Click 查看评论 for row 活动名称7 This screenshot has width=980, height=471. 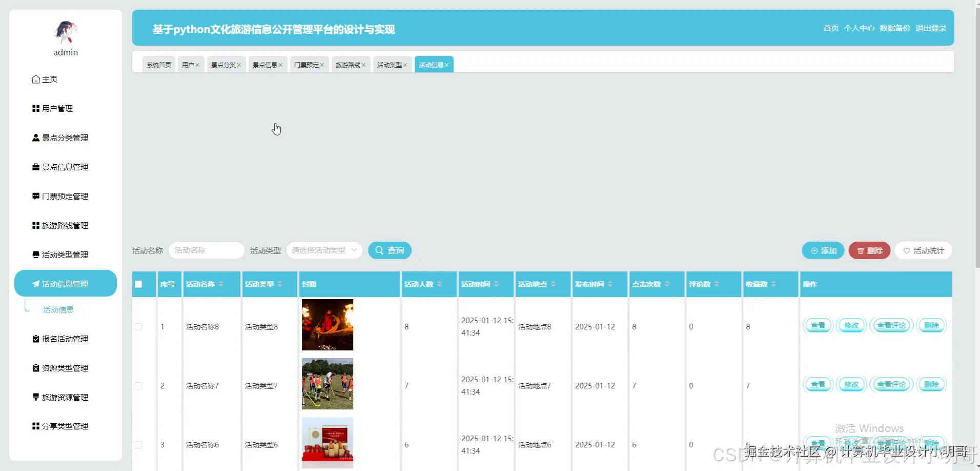coord(891,384)
